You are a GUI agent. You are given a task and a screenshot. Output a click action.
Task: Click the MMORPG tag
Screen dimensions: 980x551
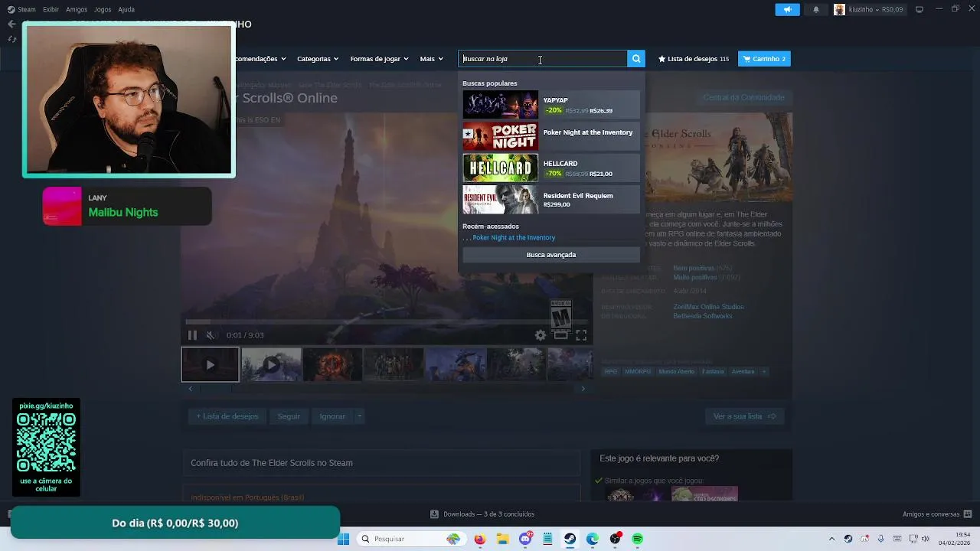(638, 372)
